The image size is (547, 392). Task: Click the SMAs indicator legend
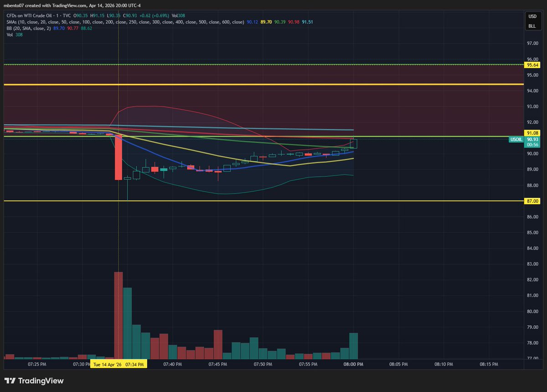tap(125, 22)
